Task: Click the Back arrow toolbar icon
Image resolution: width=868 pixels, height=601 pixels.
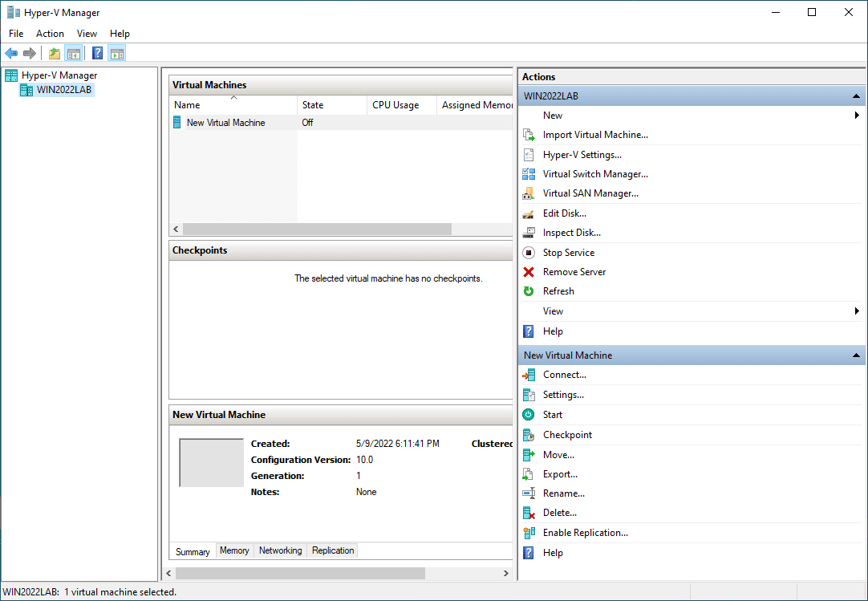Action: (11, 53)
